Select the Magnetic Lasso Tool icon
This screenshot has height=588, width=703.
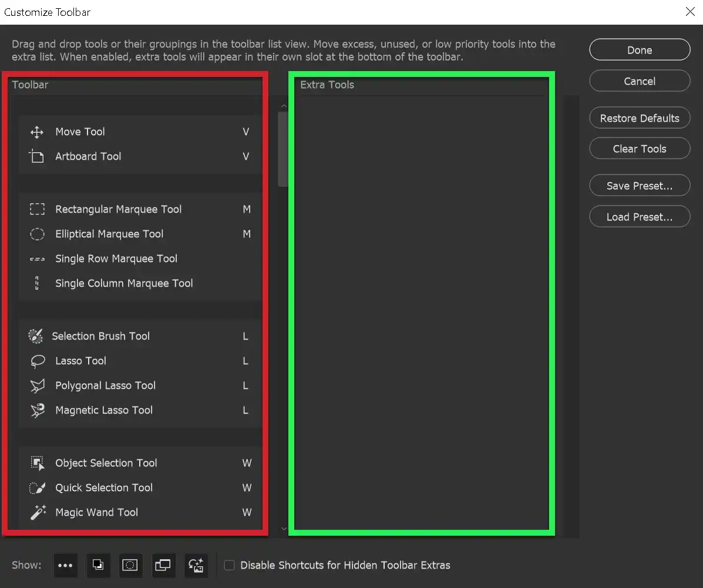(x=37, y=410)
